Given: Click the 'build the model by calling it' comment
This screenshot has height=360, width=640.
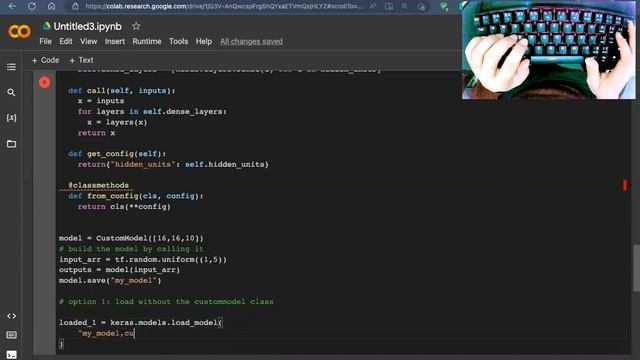Looking at the screenshot, I should (x=131, y=249).
